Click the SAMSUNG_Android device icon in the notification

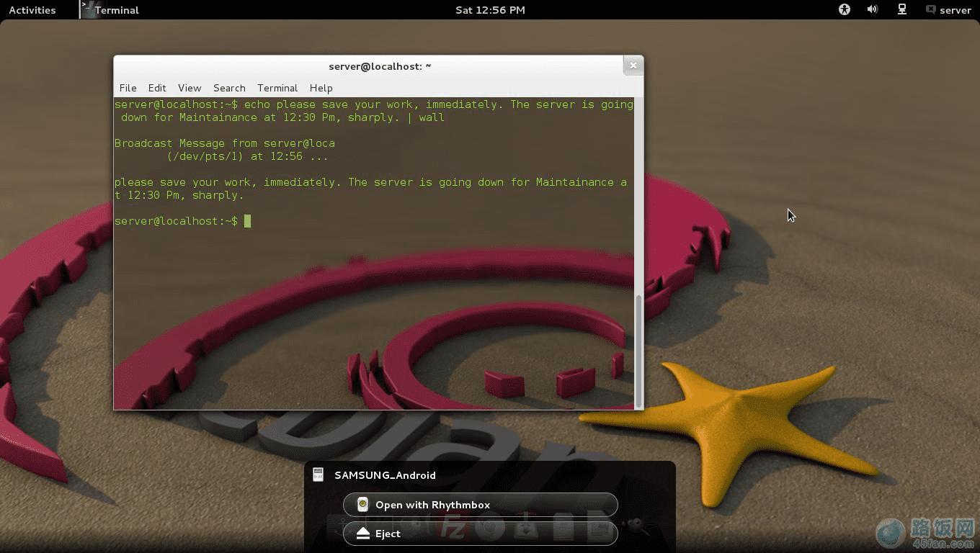click(x=318, y=475)
